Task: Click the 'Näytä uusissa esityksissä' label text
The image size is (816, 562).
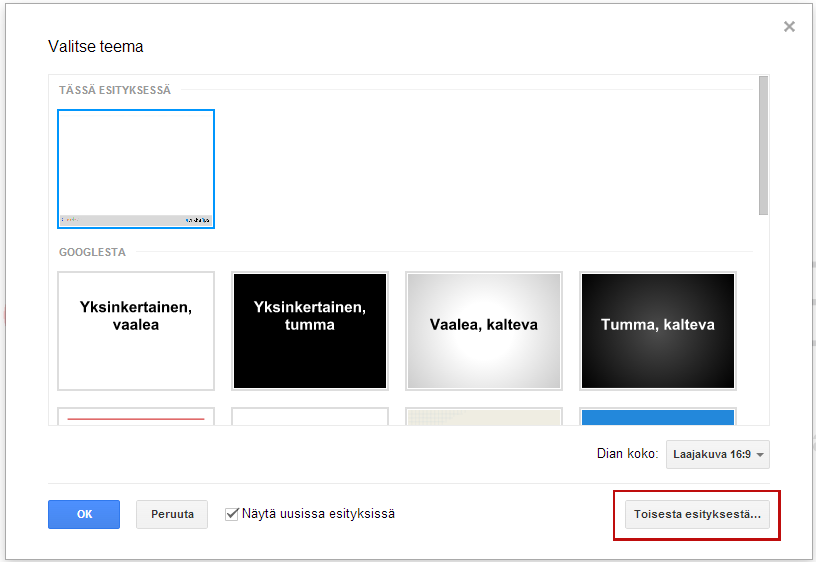Action: pos(318,514)
